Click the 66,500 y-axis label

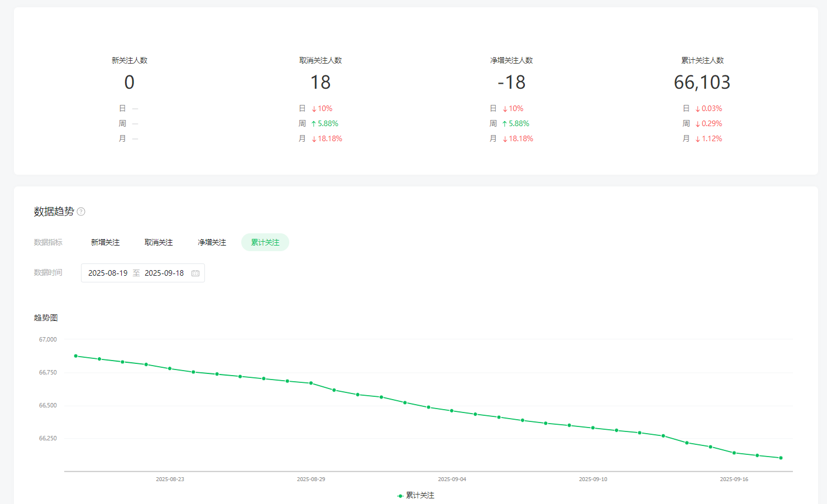[47, 405]
